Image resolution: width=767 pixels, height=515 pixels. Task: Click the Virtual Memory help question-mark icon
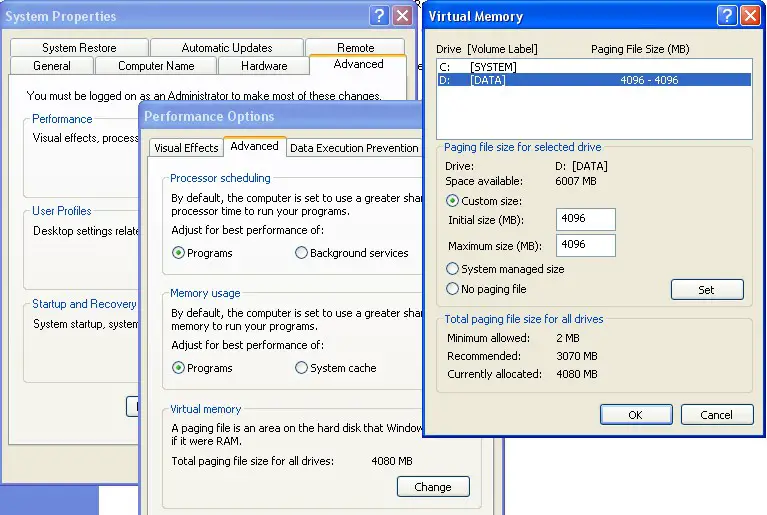[727, 16]
